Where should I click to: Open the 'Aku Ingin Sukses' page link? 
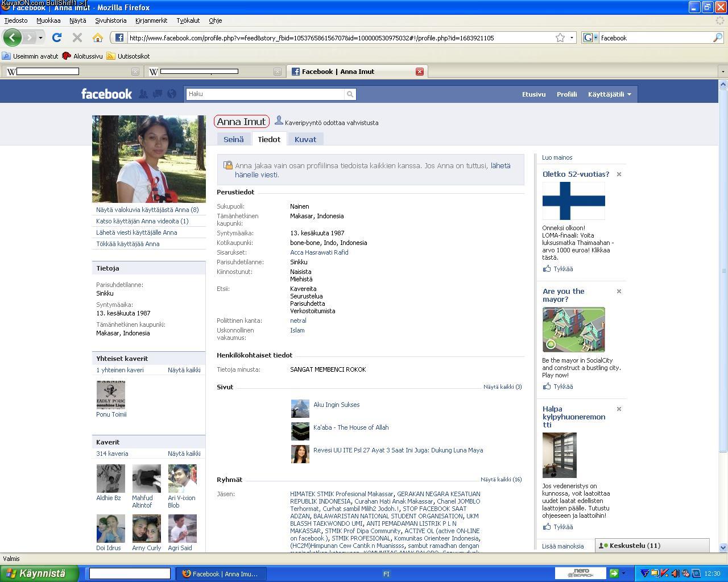point(336,405)
